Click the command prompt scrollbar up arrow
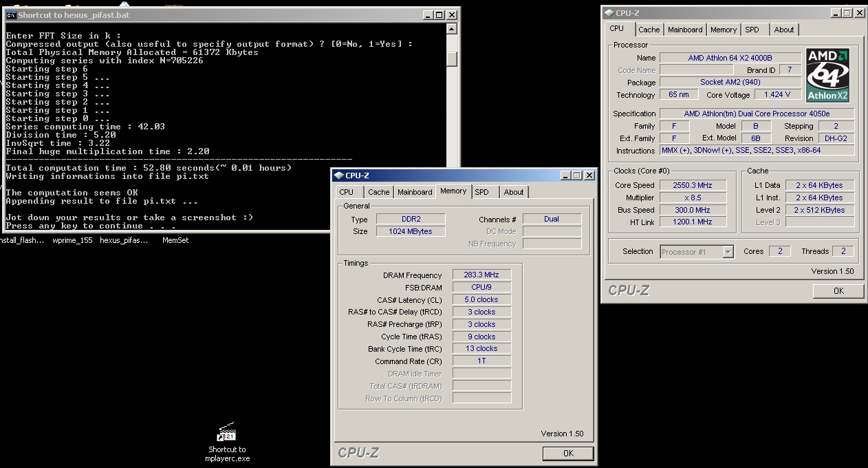868x468 pixels. [x=452, y=29]
